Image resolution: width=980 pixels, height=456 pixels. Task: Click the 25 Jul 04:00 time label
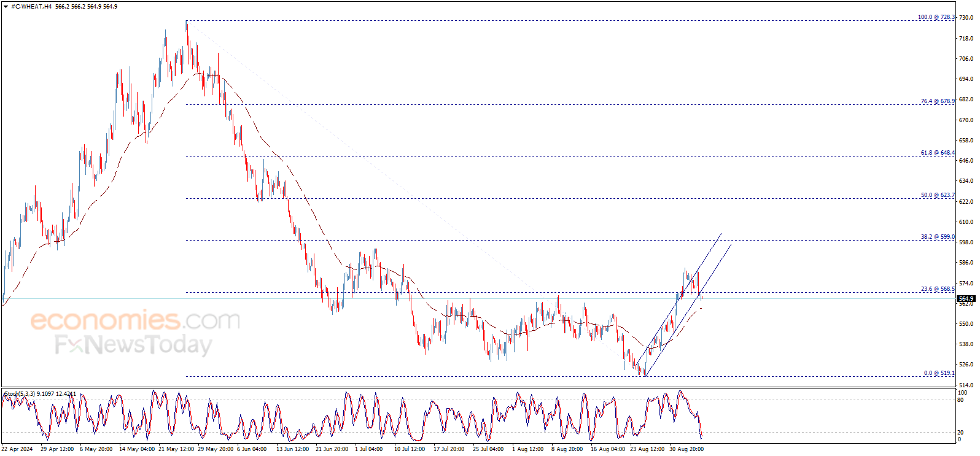(488, 449)
